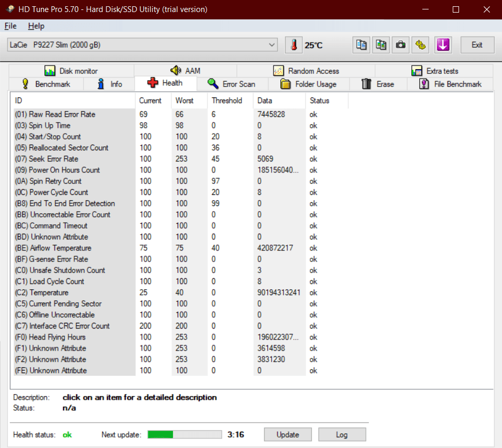Open the Help menu
Image resolution: width=502 pixels, height=448 pixels.
click(36, 26)
